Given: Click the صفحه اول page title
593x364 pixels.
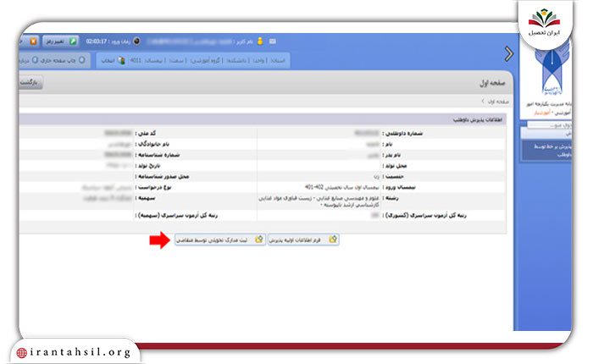Looking at the screenshot, I should [492, 83].
